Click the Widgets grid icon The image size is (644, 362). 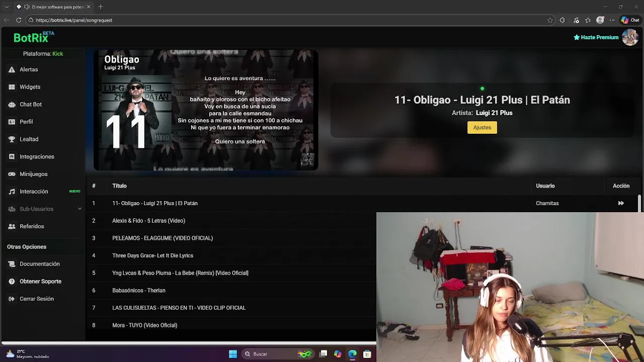[x=12, y=87]
